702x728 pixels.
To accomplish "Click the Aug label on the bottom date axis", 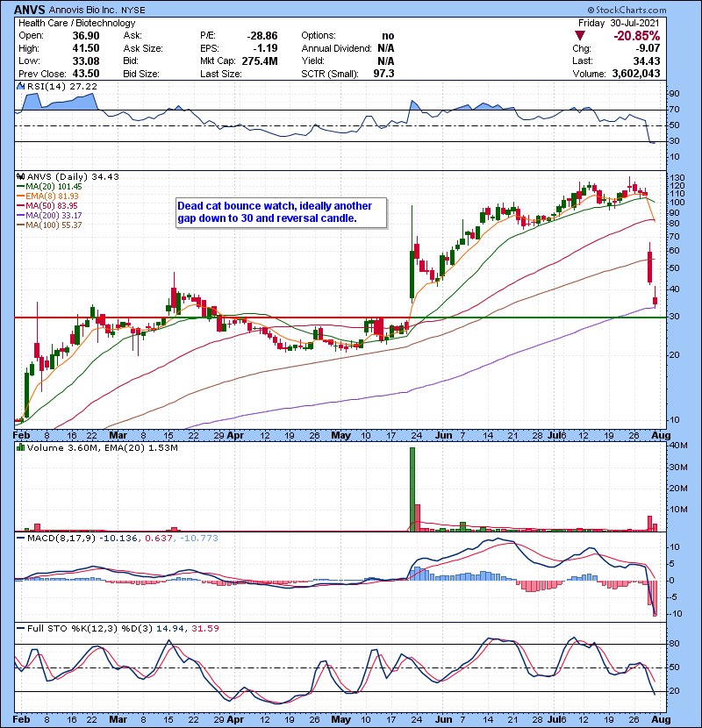I will tap(661, 720).
